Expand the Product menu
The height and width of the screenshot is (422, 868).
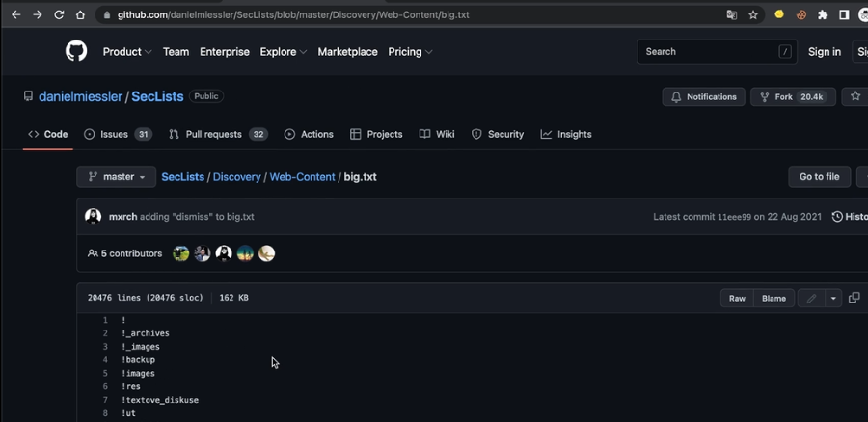[x=127, y=51]
